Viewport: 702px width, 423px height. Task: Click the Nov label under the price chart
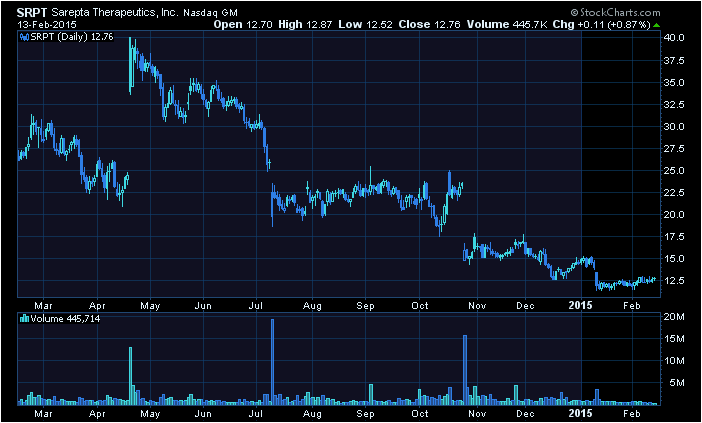point(477,305)
